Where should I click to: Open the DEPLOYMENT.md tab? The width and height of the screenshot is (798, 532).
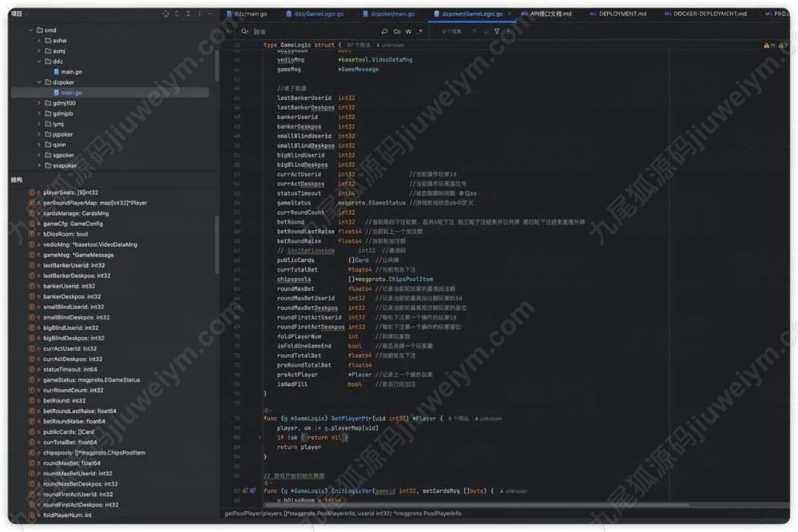click(622, 14)
